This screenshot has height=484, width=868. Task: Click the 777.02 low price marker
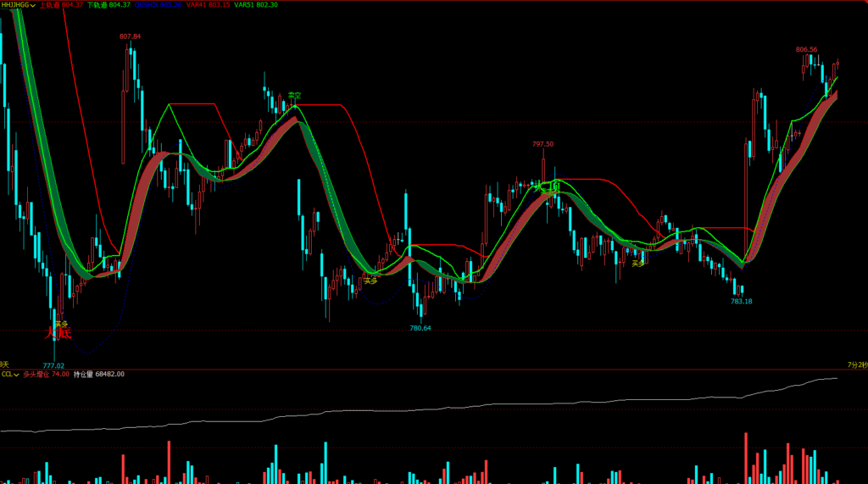tap(53, 365)
